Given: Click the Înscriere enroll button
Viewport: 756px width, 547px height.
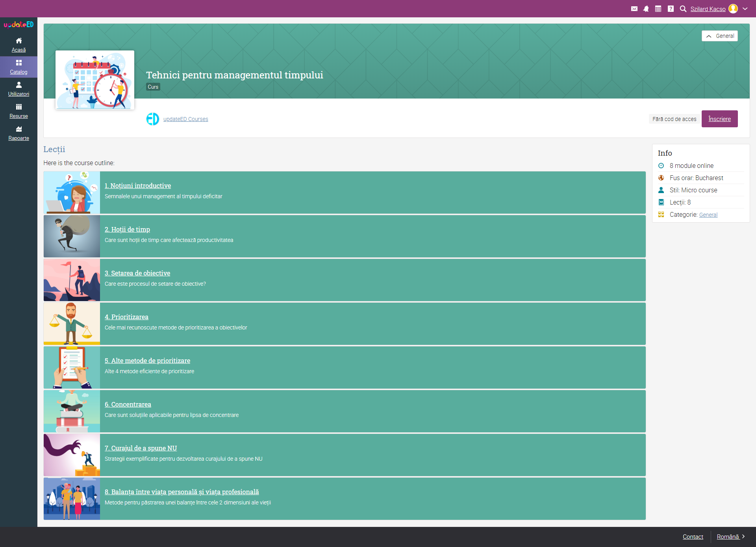Looking at the screenshot, I should tap(719, 119).
